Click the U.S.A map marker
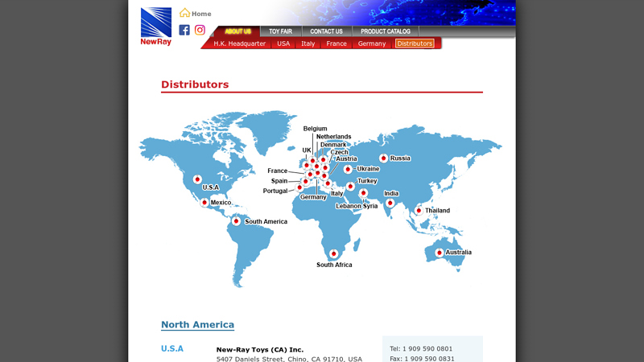 tap(197, 179)
